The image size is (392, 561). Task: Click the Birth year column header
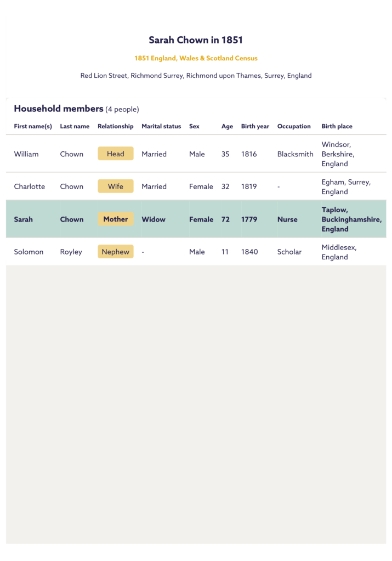[x=255, y=126]
